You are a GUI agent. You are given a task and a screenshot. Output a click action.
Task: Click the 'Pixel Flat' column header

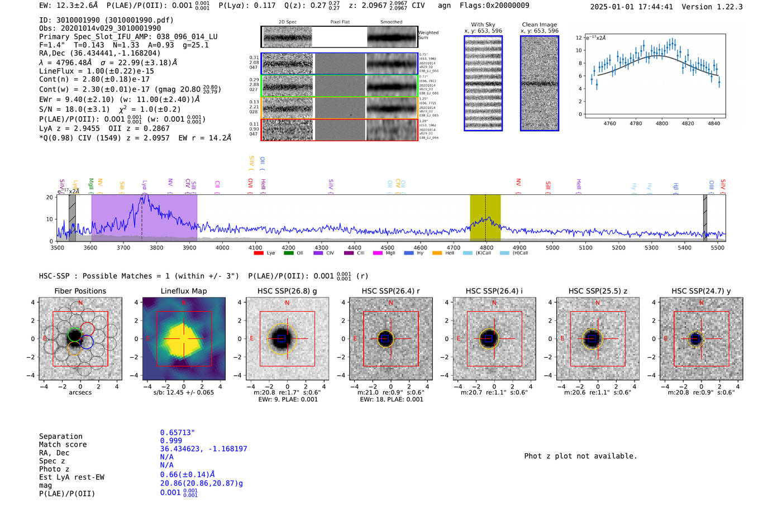(340, 22)
